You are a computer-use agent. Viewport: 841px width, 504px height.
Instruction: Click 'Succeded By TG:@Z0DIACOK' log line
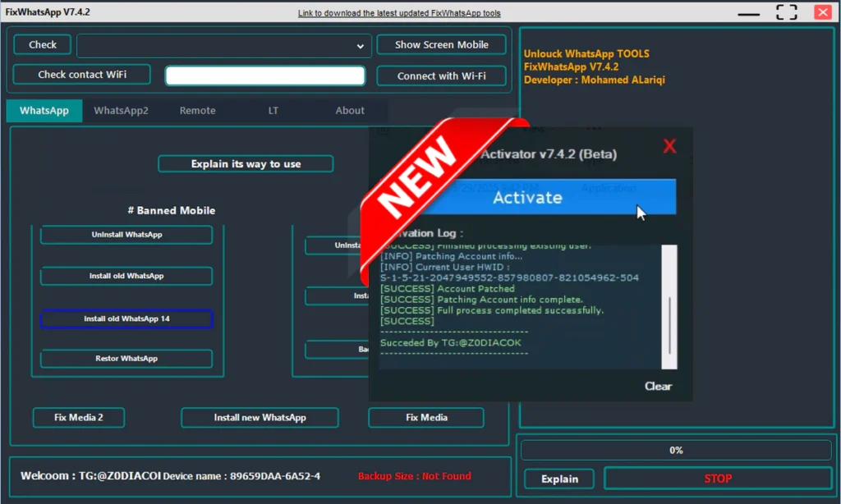tap(451, 342)
